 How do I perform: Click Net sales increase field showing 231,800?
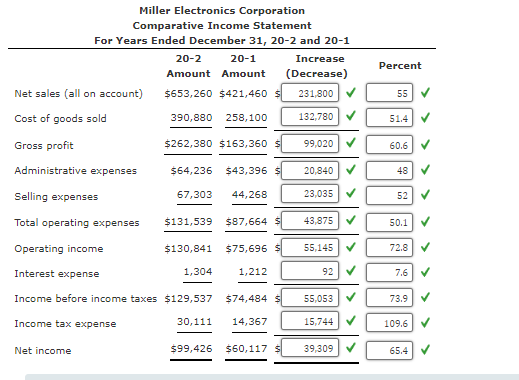[310, 93]
